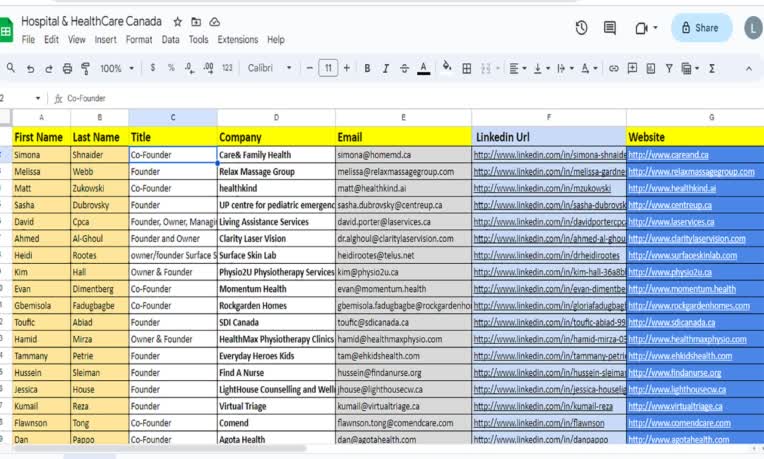Viewport: 764px width, 459px height.
Task: Open the name box dropdown arrow
Action: [38, 98]
